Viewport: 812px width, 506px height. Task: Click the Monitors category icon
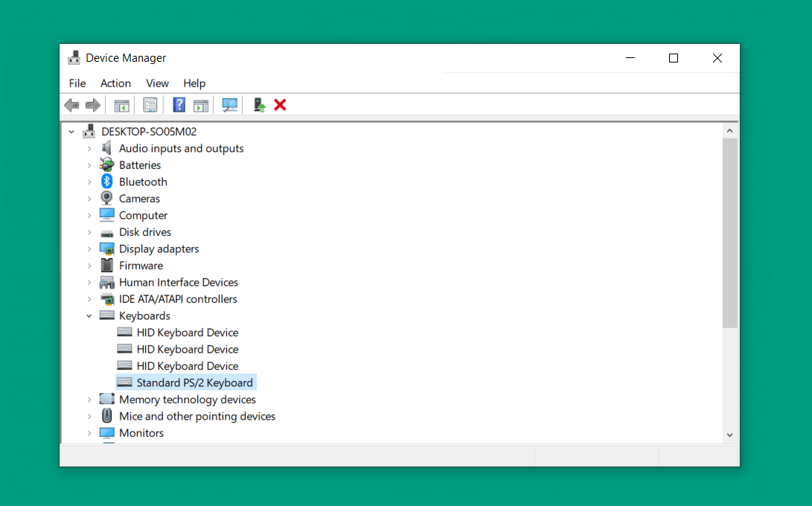click(106, 432)
